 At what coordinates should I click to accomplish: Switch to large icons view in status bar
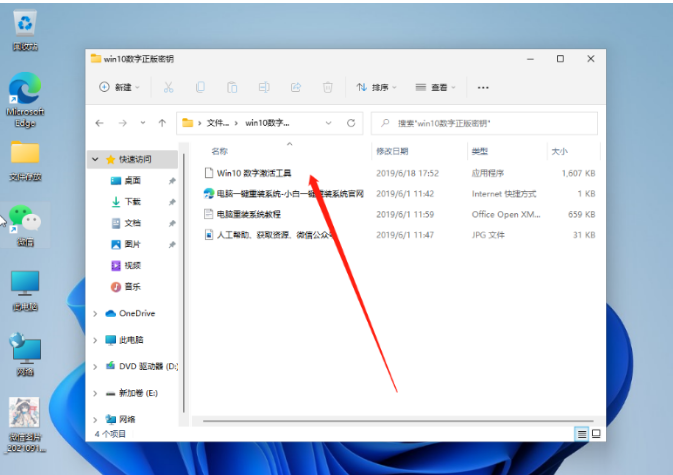click(x=596, y=434)
